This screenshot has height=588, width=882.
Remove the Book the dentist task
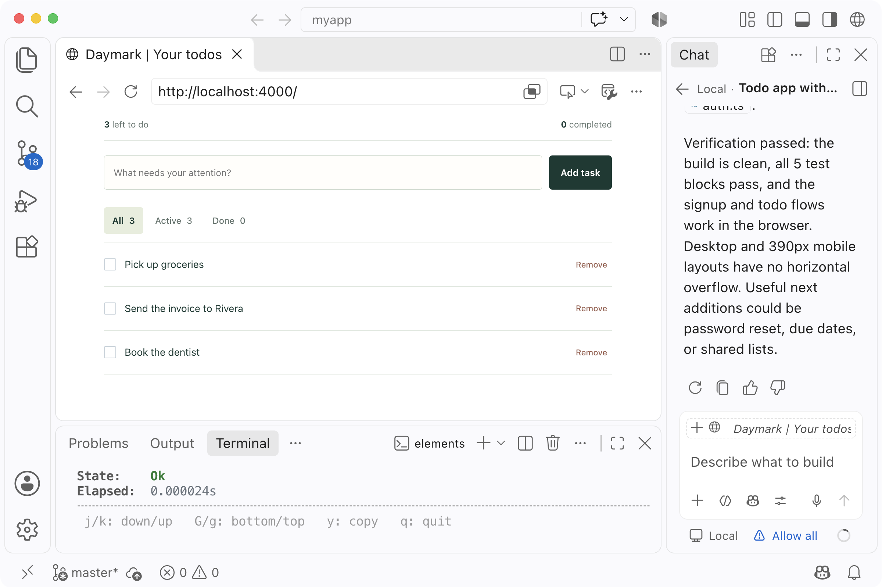[x=591, y=352]
